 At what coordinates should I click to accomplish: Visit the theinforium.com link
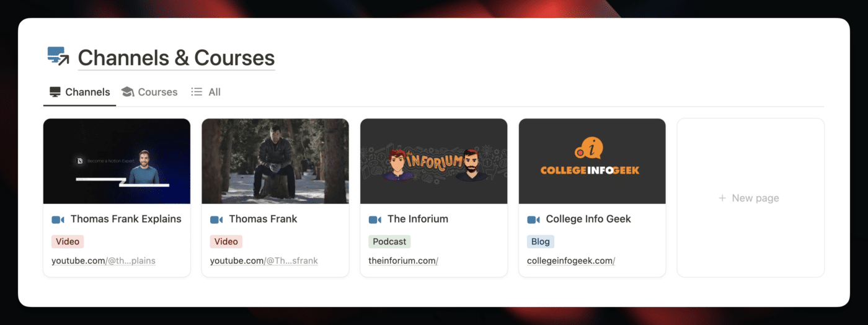pos(403,260)
